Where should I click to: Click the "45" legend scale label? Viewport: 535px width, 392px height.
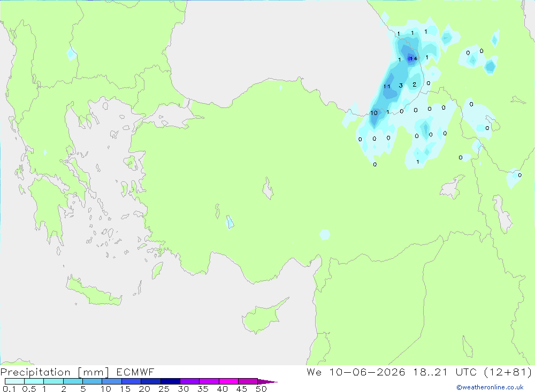coord(242,389)
